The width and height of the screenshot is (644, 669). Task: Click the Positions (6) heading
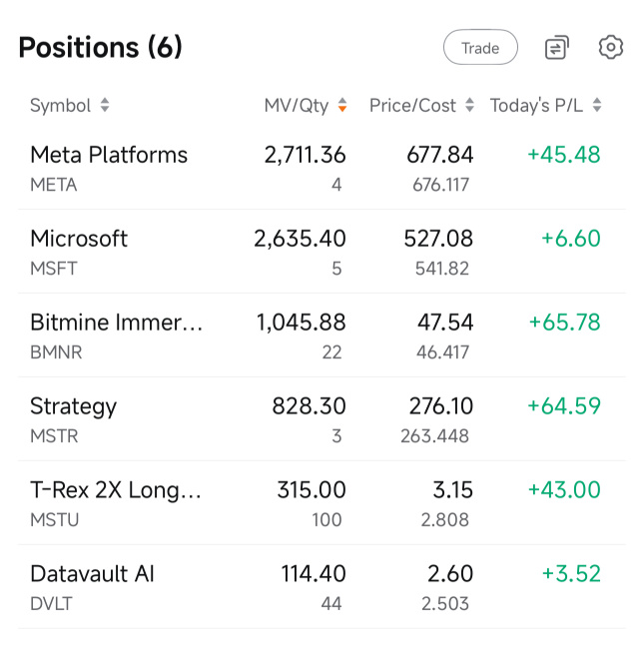pyautogui.click(x=100, y=47)
